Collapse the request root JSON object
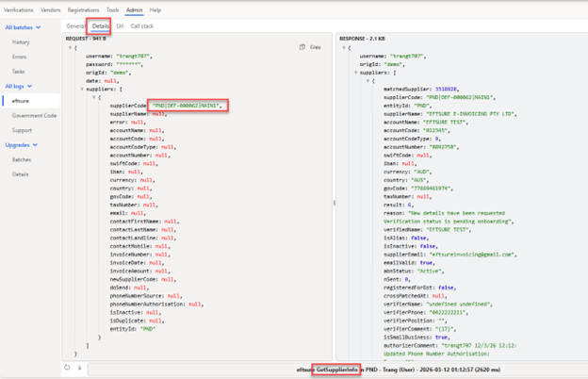This screenshot has height=379, width=588. point(69,46)
